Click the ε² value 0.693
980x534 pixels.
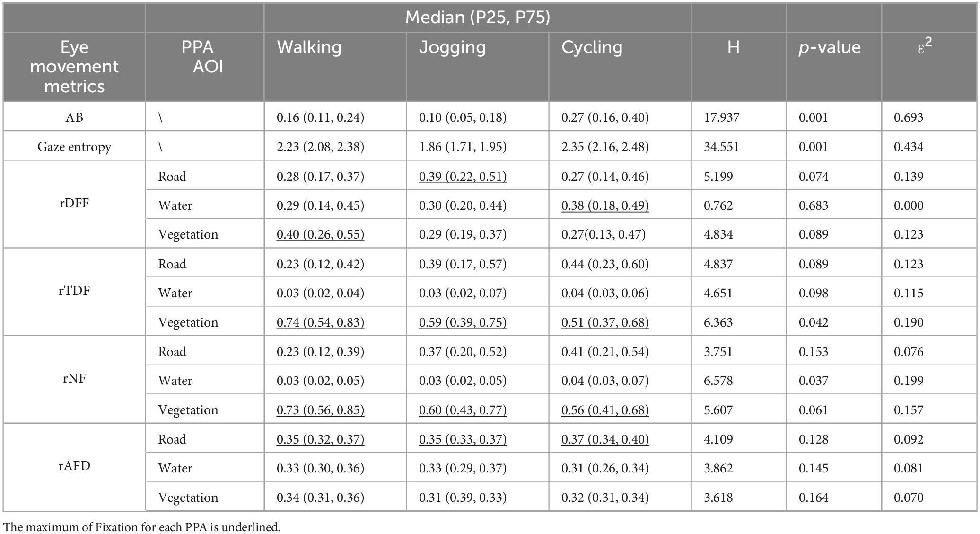coord(909,117)
